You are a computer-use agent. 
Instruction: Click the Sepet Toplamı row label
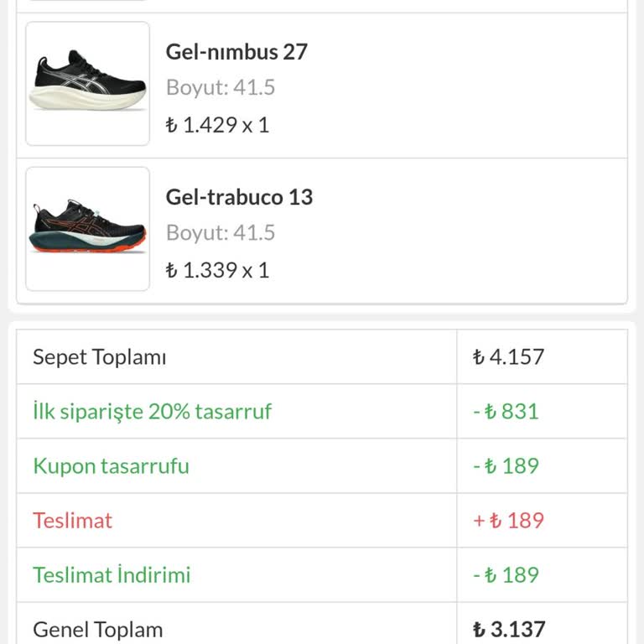[100, 357]
